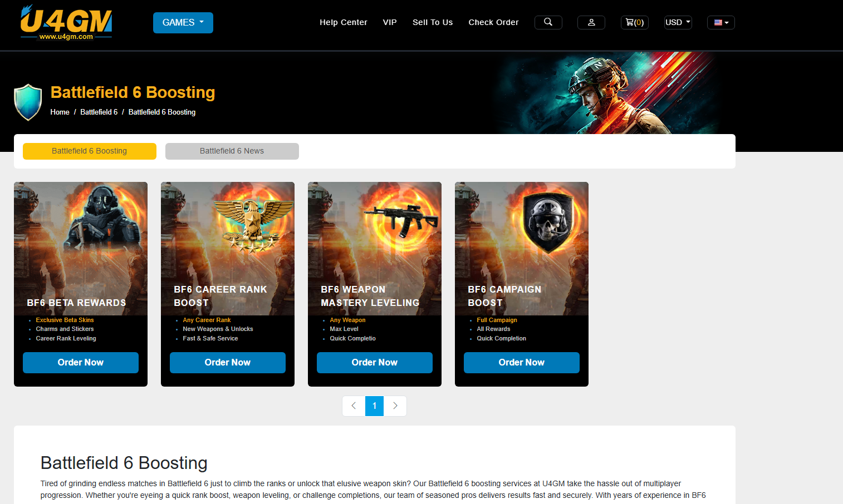Open the search icon in header
The width and height of the screenshot is (843, 504).
(548, 22)
